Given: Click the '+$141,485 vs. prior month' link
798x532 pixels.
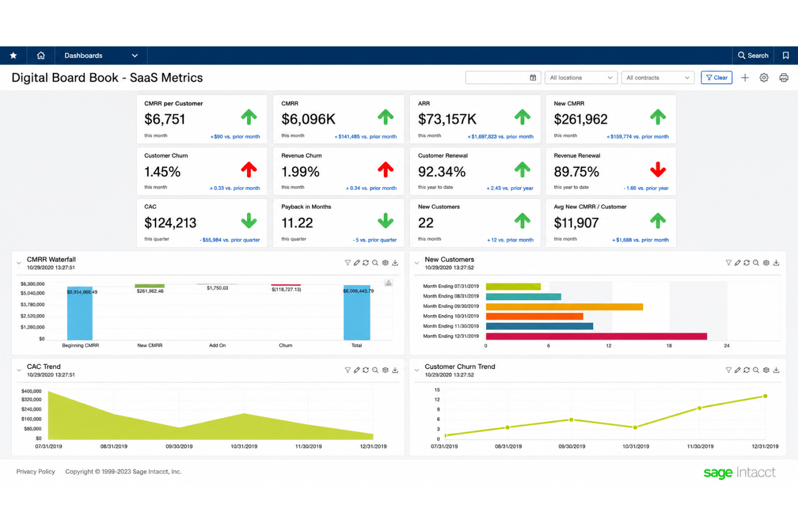Looking at the screenshot, I should tap(366, 137).
